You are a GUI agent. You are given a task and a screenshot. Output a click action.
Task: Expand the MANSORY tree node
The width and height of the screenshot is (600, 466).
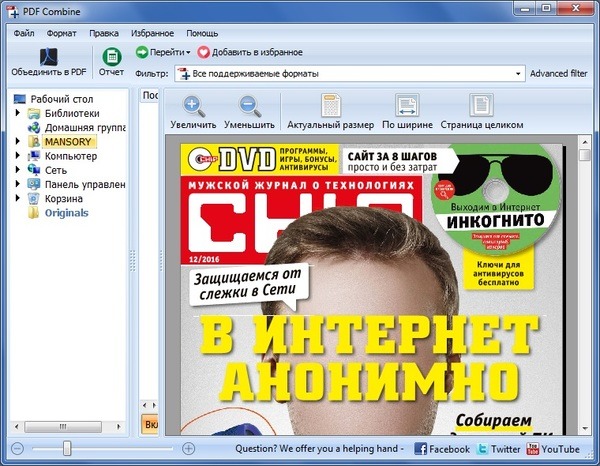[18, 141]
